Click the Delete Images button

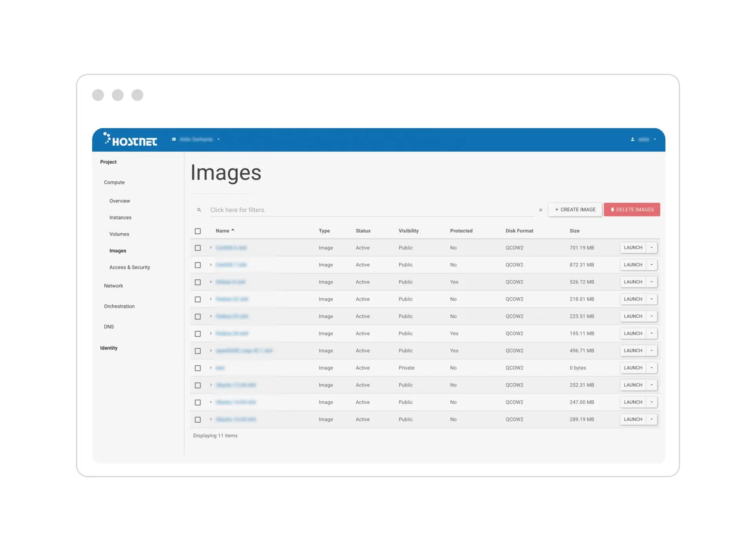[x=632, y=210]
